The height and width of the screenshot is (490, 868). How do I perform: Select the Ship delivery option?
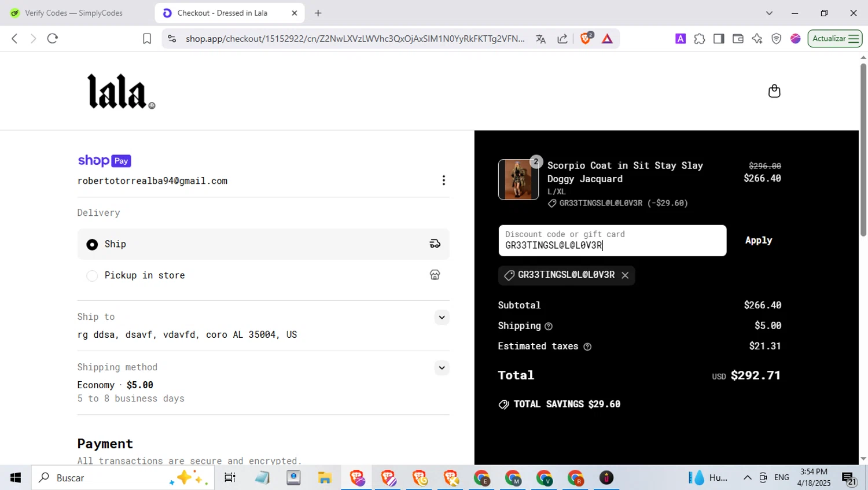92,245
